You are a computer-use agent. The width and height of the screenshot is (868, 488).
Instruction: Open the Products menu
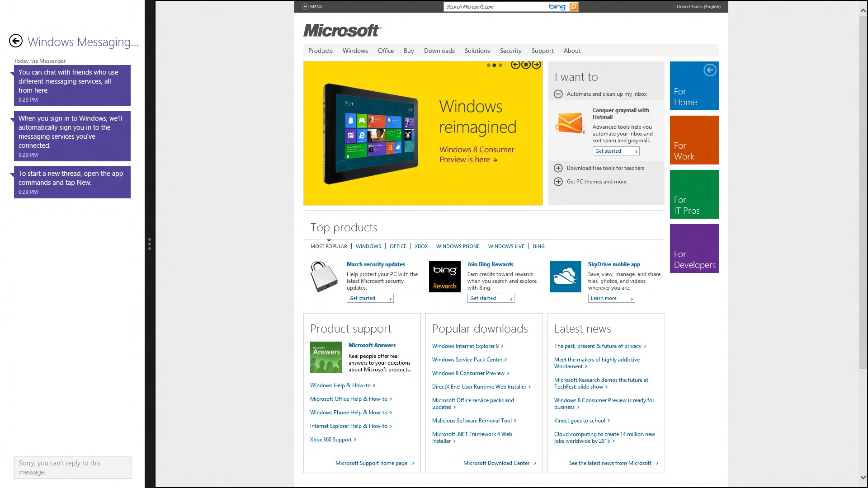[x=321, y=51]
